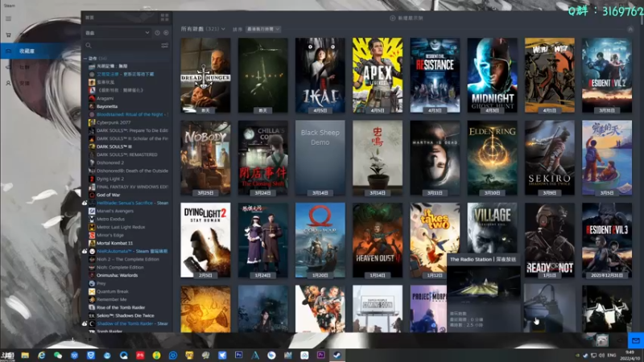Open the Ready or Not cover
Image resolution: width=644 pixels, height=362 pixels.
pos(550,240)
